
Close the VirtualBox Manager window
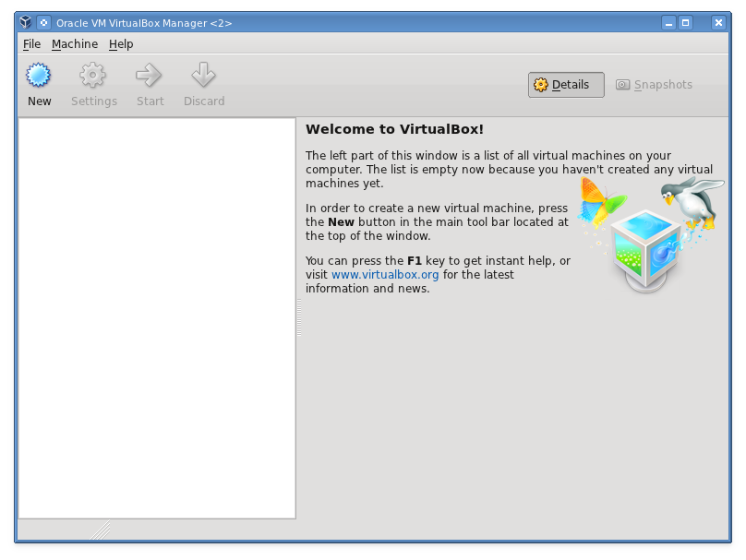pyautogui.click(x=718, y=22)
